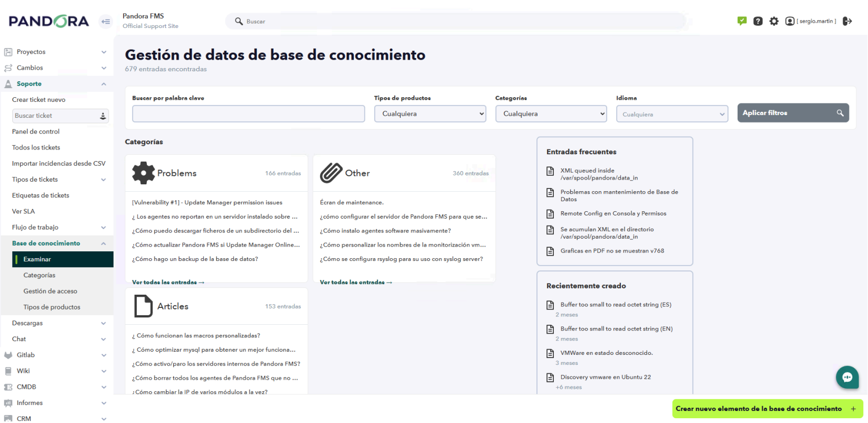
Task: Expand the Cambios menu chevron
Action: pos(103,68)
